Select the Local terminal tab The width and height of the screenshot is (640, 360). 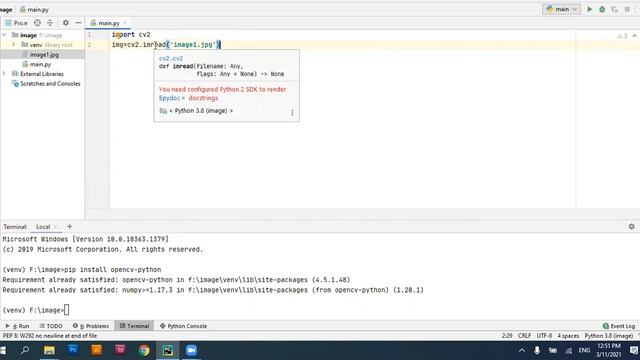[43, 227]
